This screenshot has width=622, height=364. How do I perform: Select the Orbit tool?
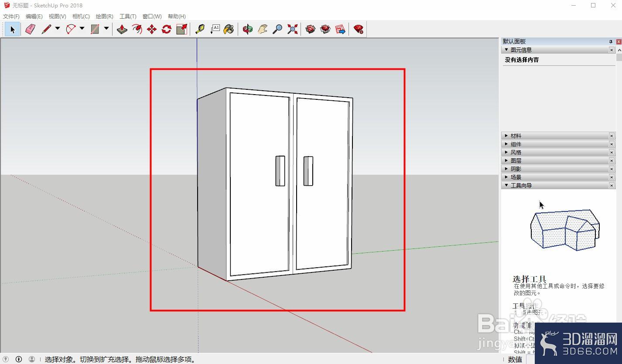248,29
